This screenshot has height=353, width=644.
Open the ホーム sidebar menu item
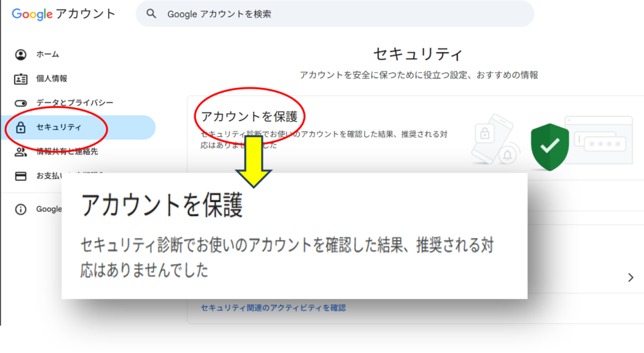pyautogui.click(x=48, y=55)
